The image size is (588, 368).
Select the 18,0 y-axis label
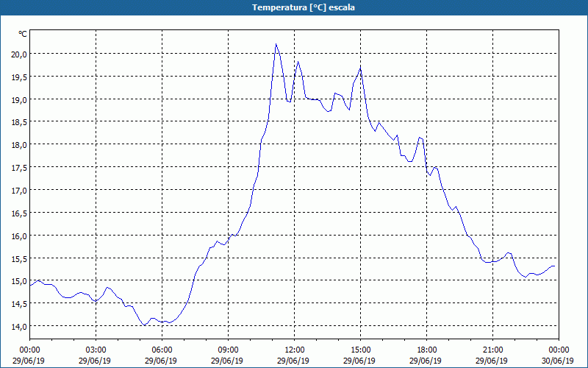click(x=20, y=145)
